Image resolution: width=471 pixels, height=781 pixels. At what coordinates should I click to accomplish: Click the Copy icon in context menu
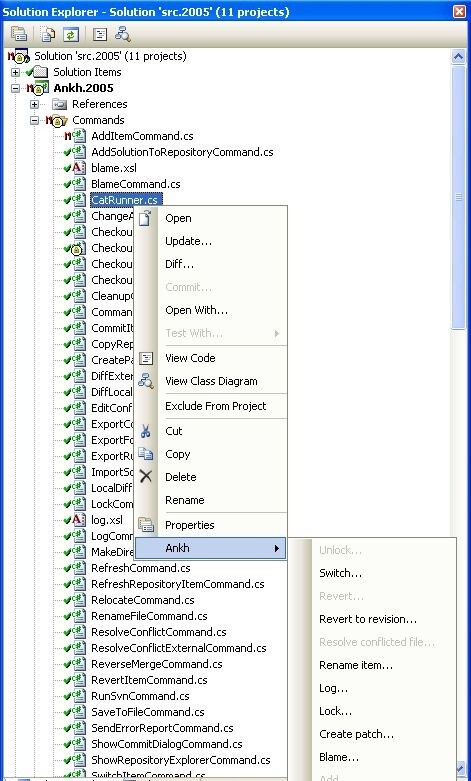145,454
